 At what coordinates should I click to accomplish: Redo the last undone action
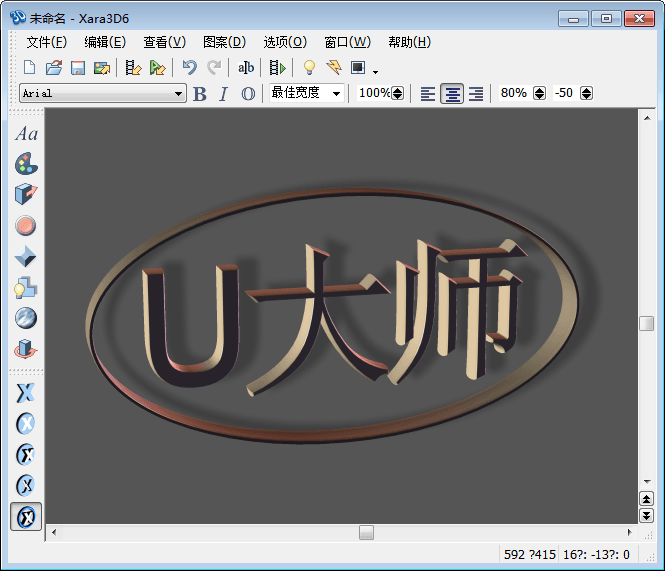(x=215, y=67)
